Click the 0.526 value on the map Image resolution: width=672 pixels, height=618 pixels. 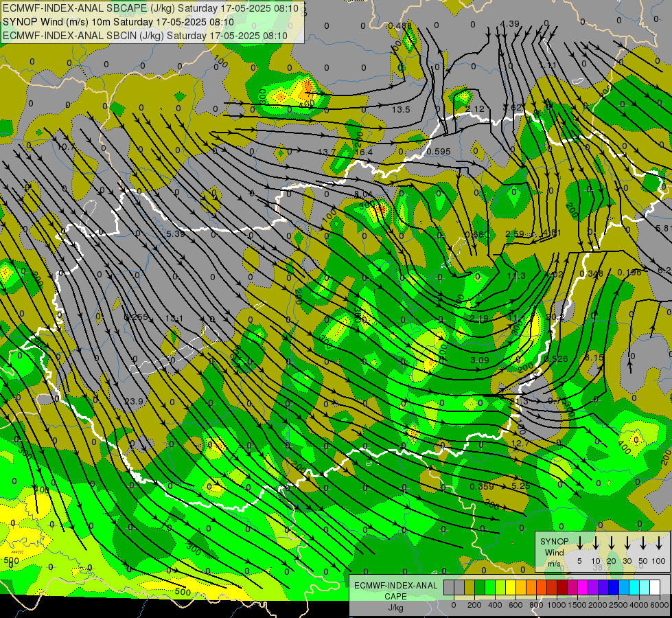pos(556,359)
